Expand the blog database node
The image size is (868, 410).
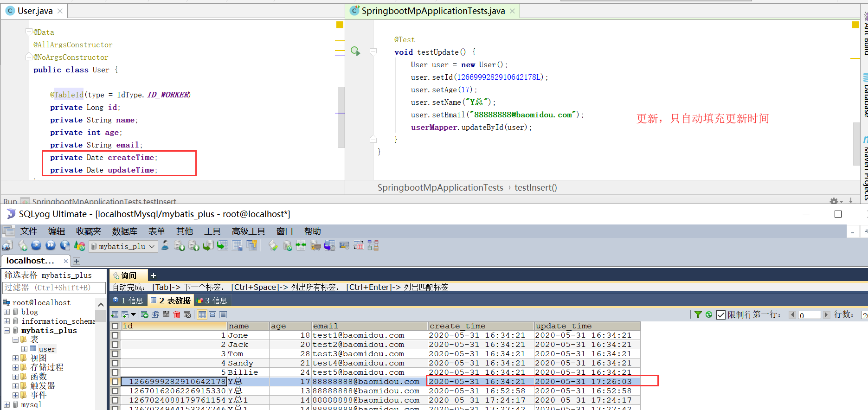(6, 312)
